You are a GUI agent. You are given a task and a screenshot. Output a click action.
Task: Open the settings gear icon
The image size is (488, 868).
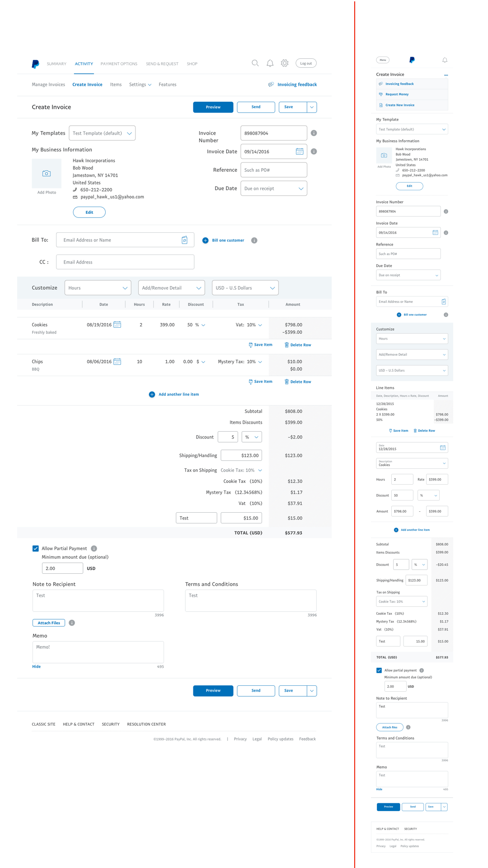285,63
